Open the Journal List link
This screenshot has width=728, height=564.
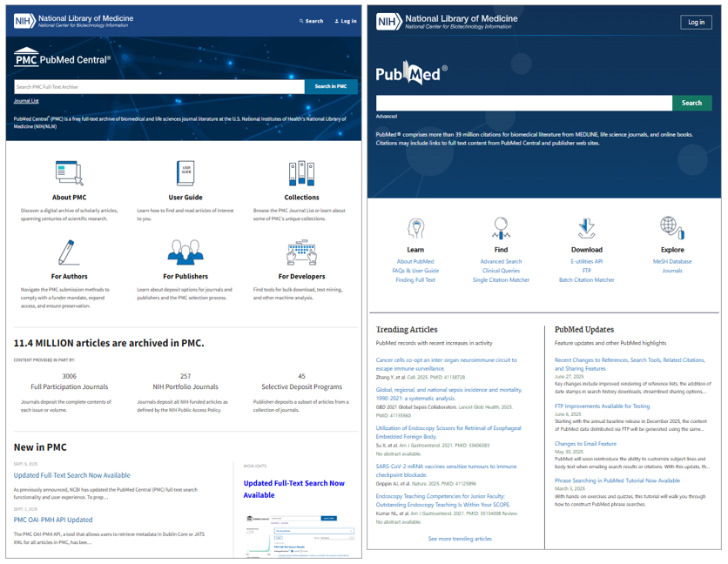coord(28,102)
